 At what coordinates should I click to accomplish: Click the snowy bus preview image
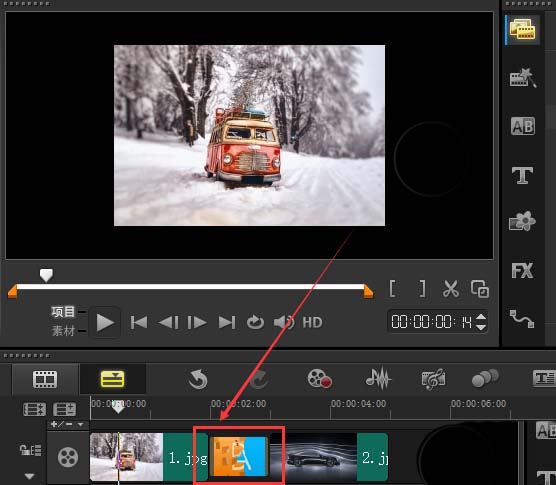249,135
